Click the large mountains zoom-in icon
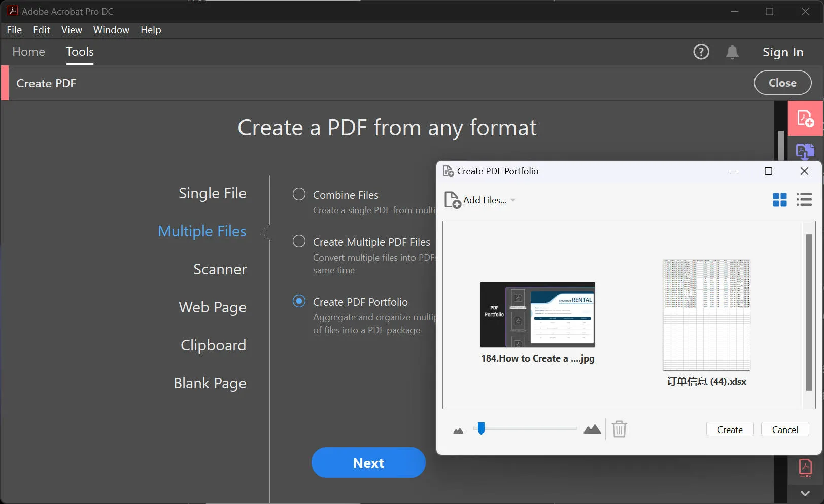 592,429
